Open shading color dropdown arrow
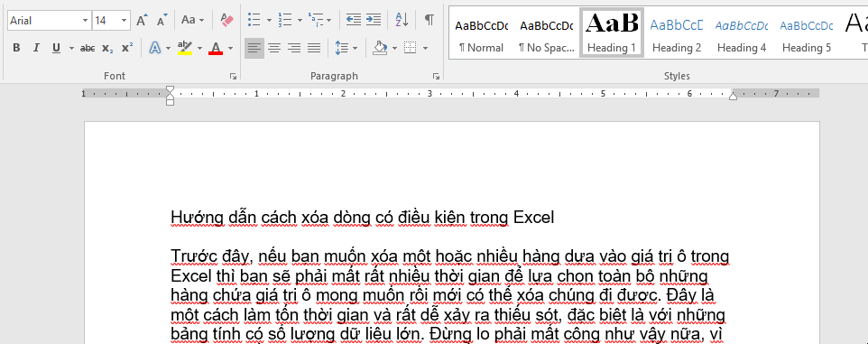 tap(394, 48)
